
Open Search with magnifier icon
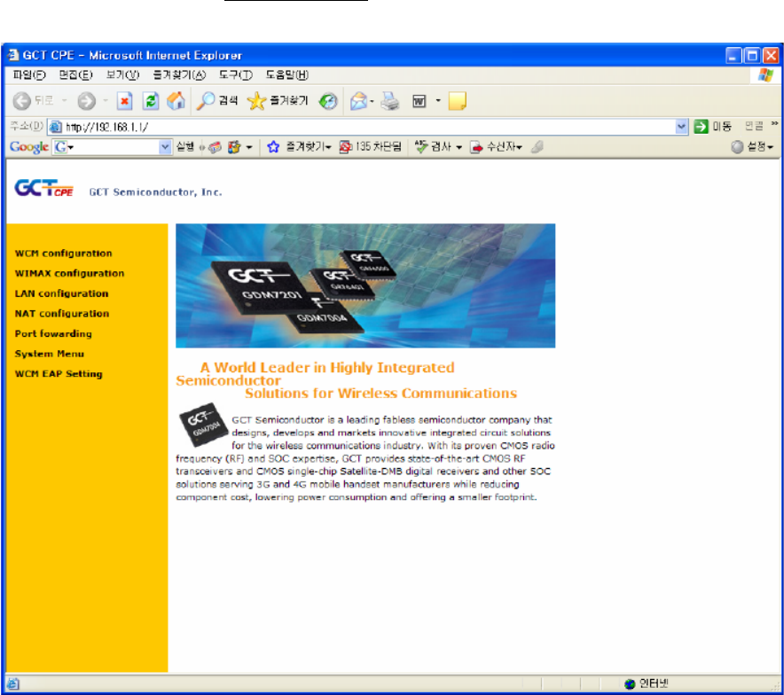[217, 101]
